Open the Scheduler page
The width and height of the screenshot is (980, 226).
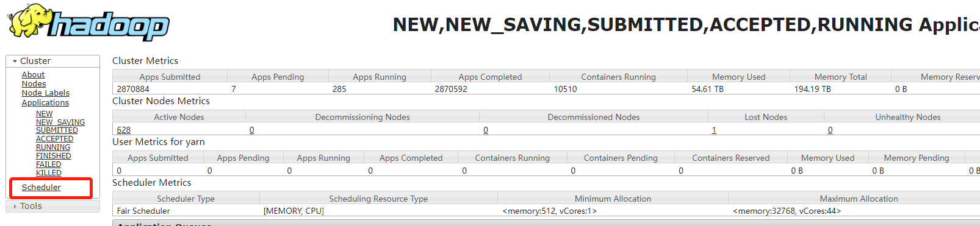(x=41, y=188)
